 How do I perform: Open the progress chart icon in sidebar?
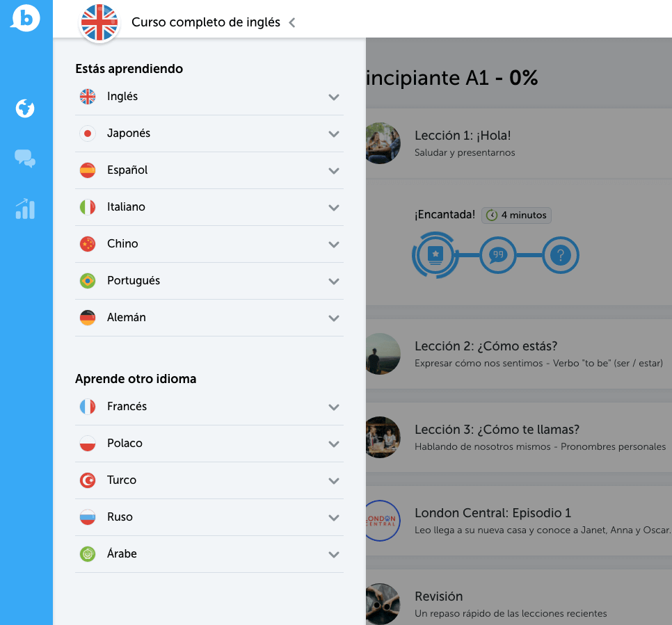tap(25, 209)
